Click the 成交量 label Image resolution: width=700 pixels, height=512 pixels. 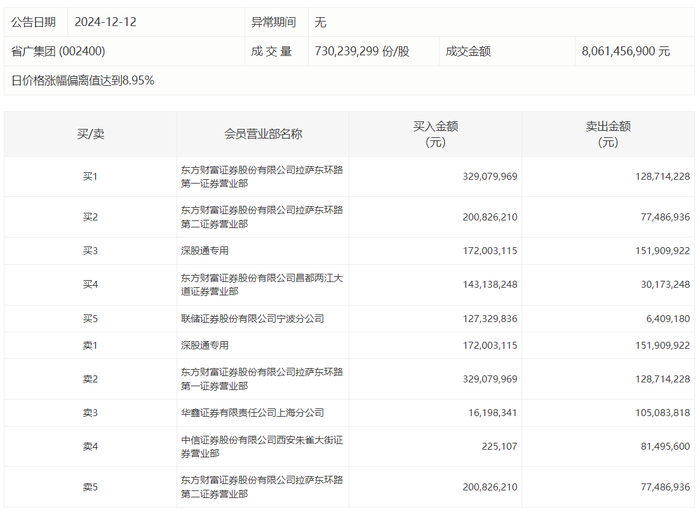[271, 51]
